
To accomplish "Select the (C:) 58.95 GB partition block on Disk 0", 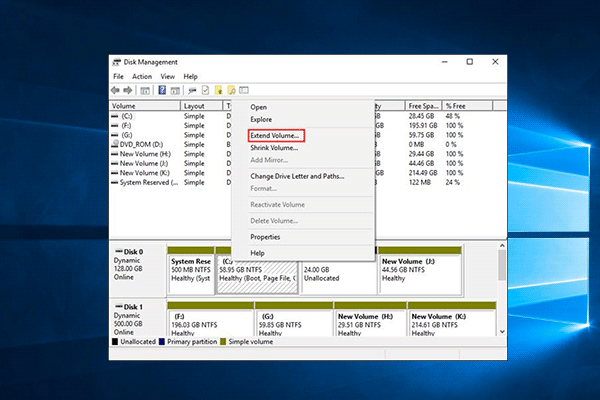I will (x=257, y=274).
